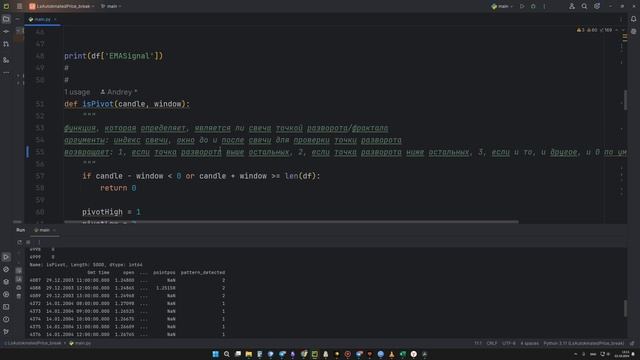This screenshot has height=360, width=640.
Task: Open the Problems tool window
Action: pos(6,320)
